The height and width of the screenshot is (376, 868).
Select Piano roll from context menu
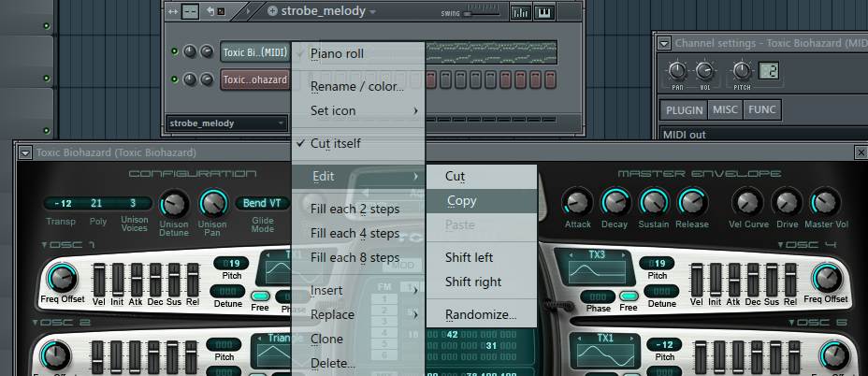(358, 53)
